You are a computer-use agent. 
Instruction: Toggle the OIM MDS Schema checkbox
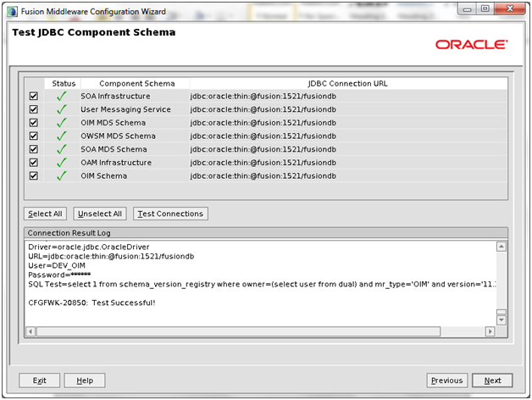tap(34, 123)
